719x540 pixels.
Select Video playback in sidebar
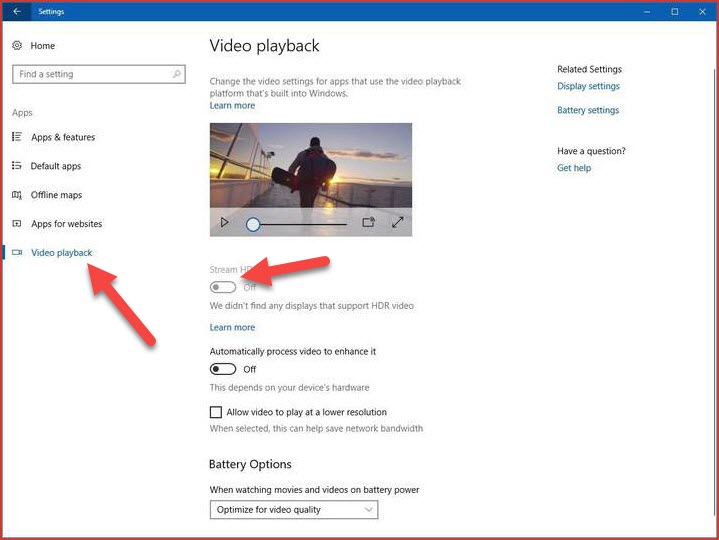(x=61, y=253)
